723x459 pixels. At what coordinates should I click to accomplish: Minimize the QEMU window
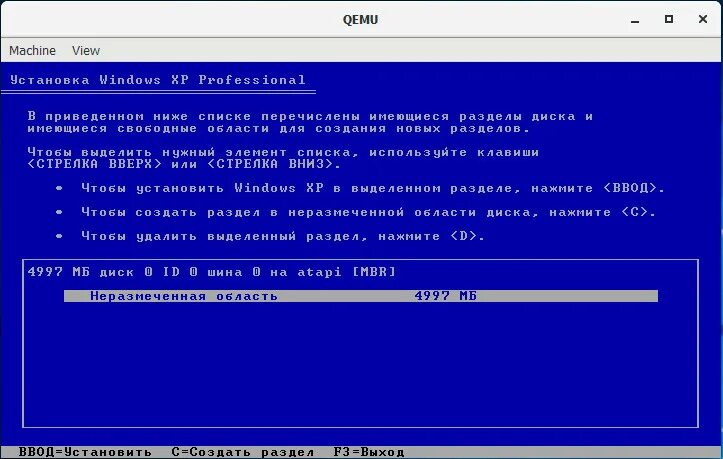(635, 20)
